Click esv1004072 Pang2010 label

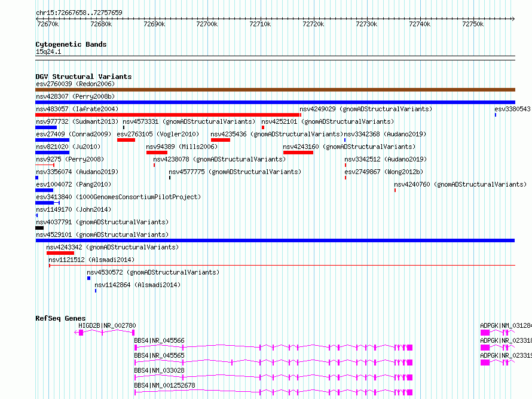coord(74,184)
